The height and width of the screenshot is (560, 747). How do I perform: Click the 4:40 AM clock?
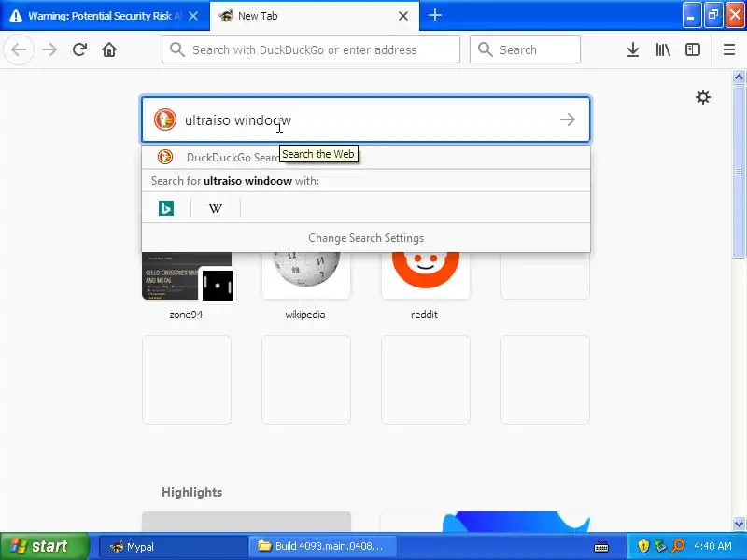(x=712, y=546)
